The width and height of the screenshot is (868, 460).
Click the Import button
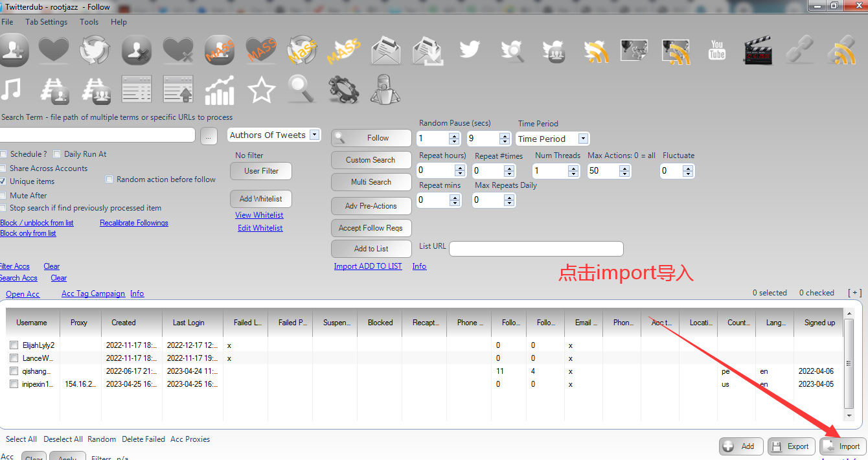click(x=843, y=446)
